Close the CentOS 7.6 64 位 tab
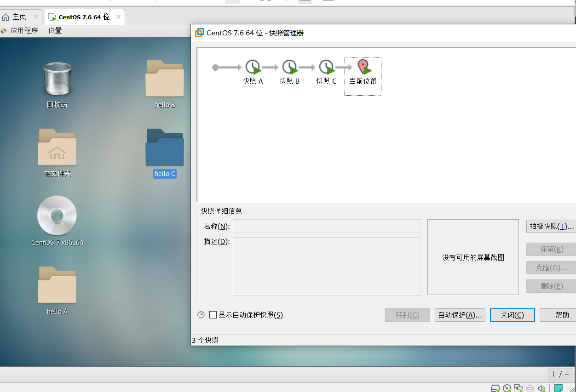 tap(118, 17)
